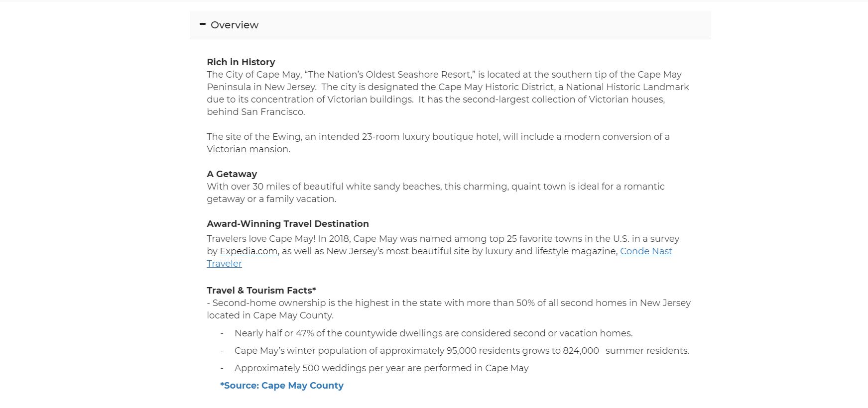Open the Expedia.com link
868x408 pixels.
coord(248,251)
